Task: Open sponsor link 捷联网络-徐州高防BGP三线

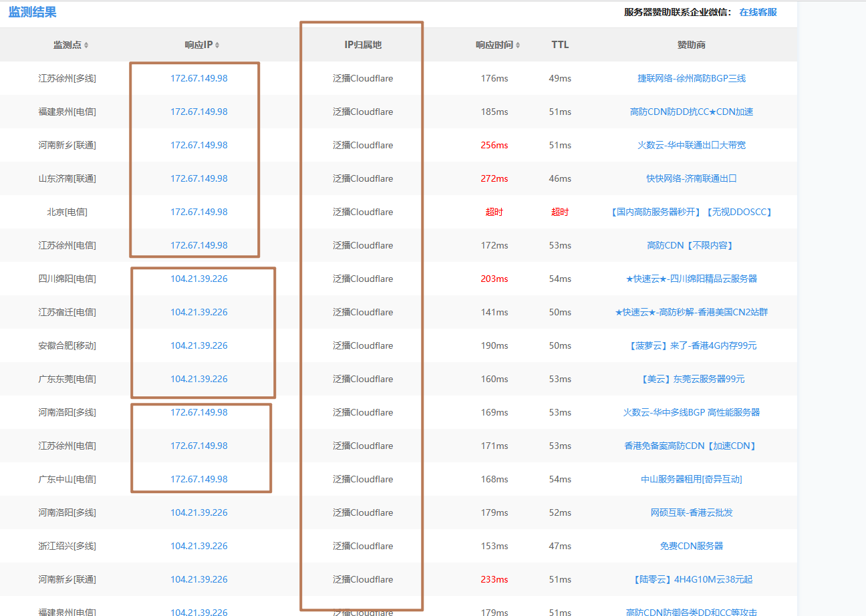Action: (x=691, y=78)
